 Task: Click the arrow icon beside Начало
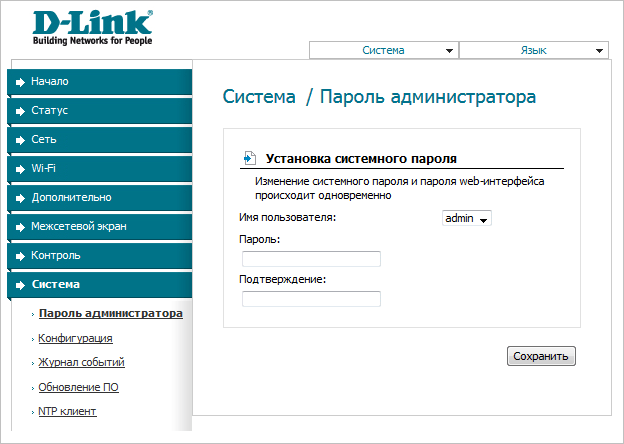[20, 82]
